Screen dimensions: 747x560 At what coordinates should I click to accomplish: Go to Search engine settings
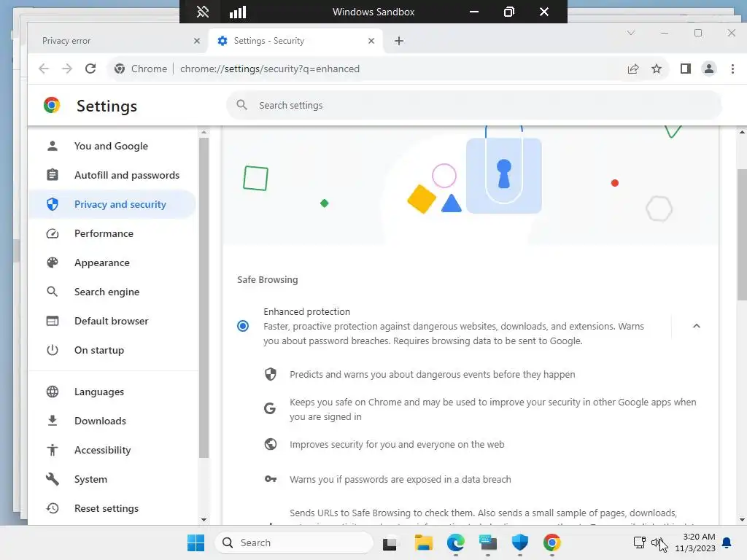112,292
